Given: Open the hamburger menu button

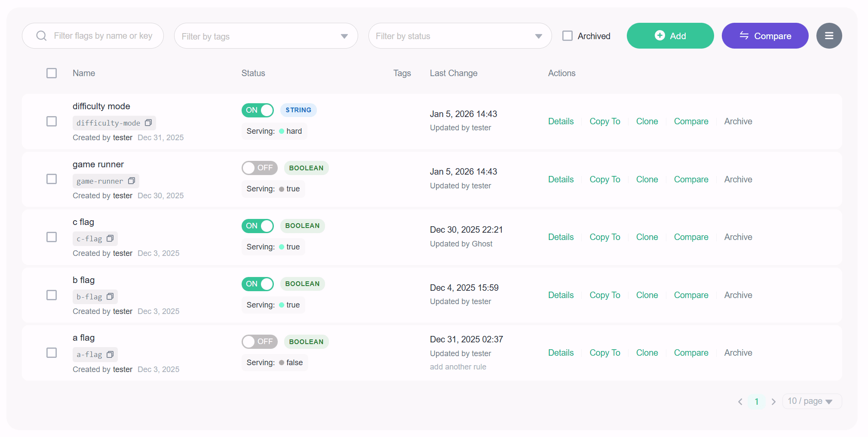Looking at the screenshot, I should coord(829,36).
